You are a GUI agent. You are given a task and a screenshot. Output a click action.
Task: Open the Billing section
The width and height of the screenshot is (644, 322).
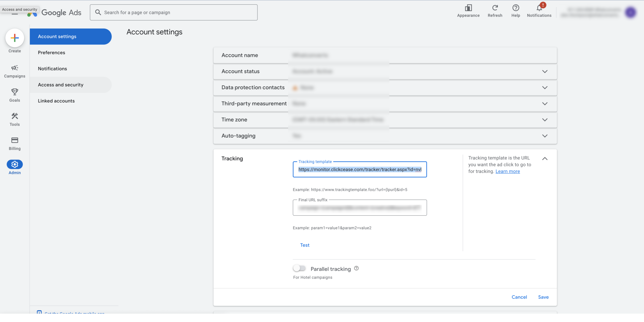(15, 140)
